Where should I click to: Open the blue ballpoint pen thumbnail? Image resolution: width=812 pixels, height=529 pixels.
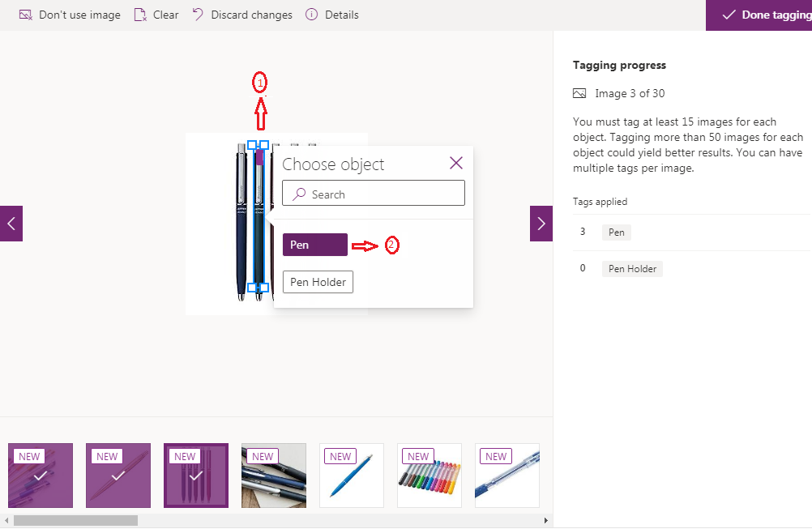tap(352, 476)
